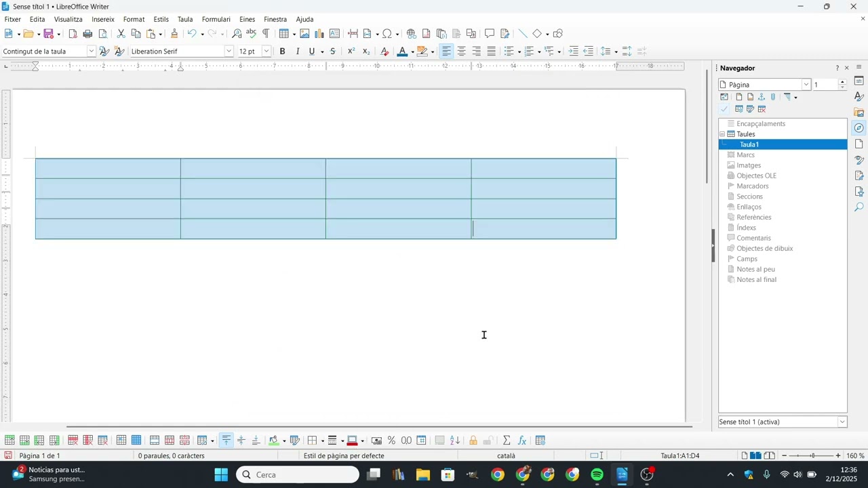Insert a hyperlink icon

pos(412,34)
